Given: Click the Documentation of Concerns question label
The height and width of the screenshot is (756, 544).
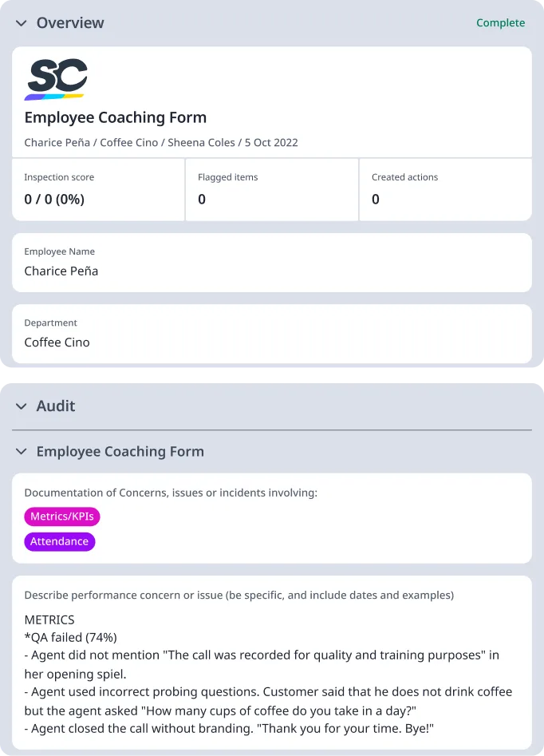Looking at the screenshot, I should click(171, 493).
